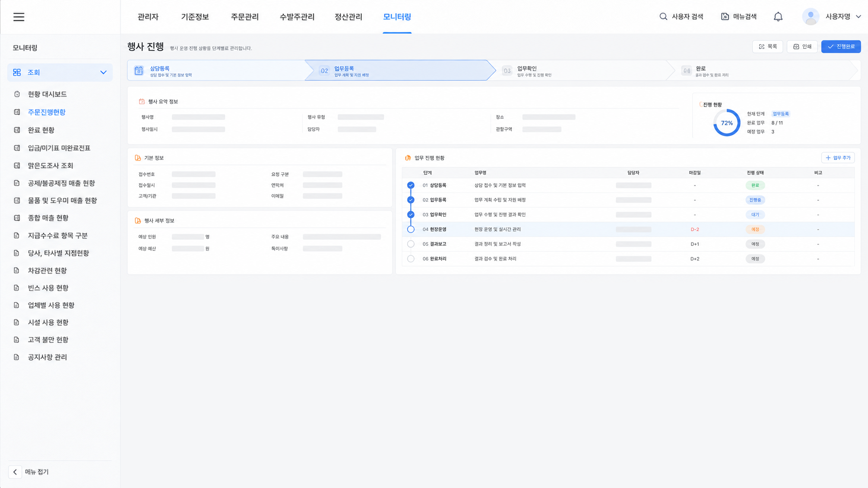Click the 조회 grid icon in sidebar
The width and height of the screenshot is (868, 488).
pyautogui.click(x=17, y=72)
